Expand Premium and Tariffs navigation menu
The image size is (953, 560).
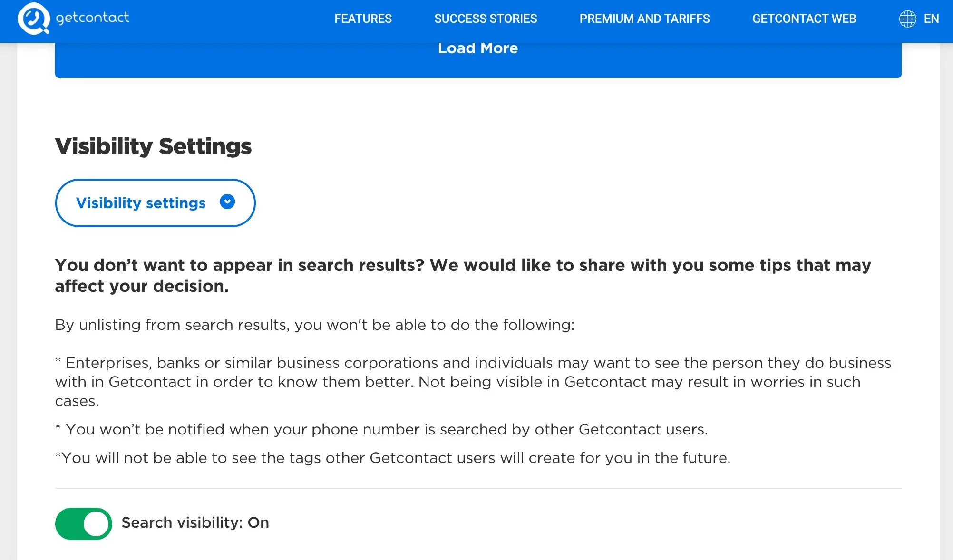click(644, 18)
